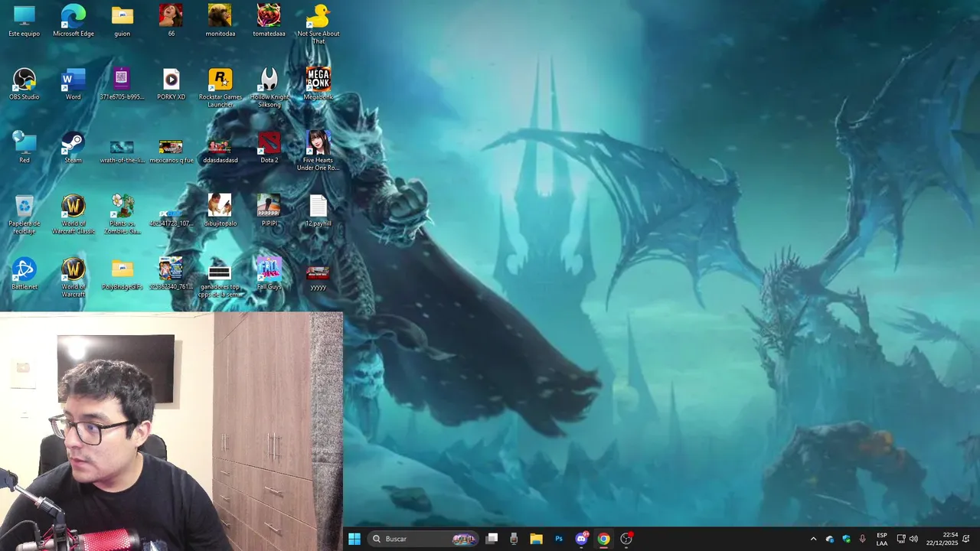Open Este equipo desktop icon
Image resolution: width=980 pixels, height=551 pixels.
(x=24, y=21)
